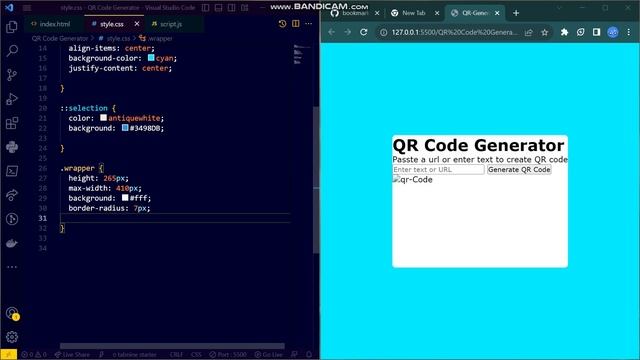Open the Manage gear icon in VS Code
640x360 pixels.
point(12,337)
